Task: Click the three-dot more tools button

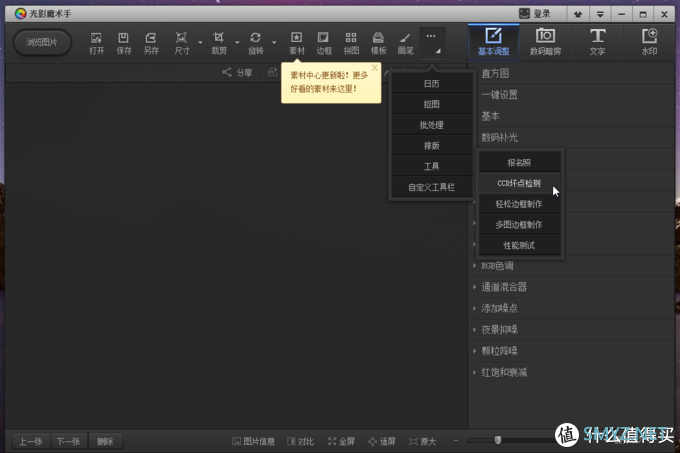Action: (x=432, y=43)
